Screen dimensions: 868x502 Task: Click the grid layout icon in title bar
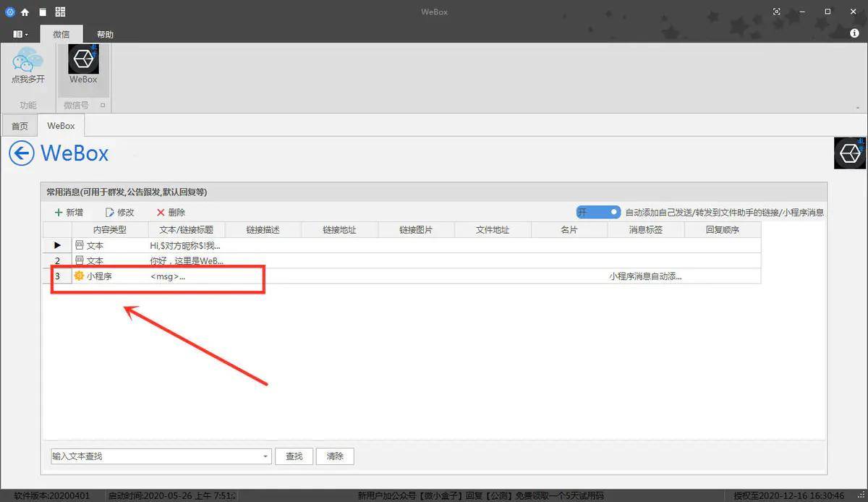tap(60, 12)
